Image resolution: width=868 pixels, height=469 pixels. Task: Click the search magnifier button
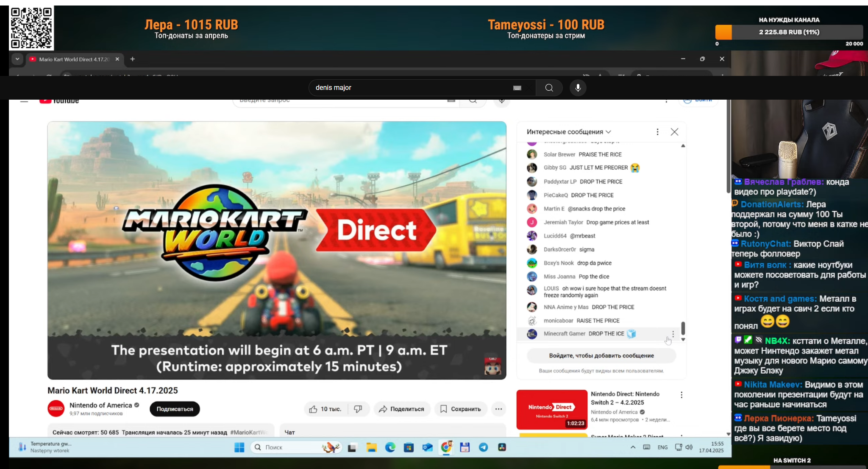(549, 88)
